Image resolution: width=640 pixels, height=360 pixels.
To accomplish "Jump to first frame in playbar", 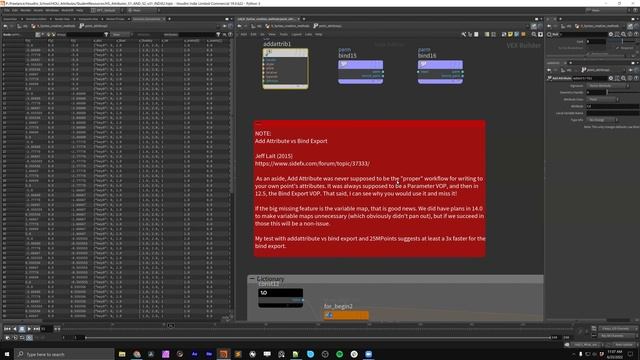I will (x=7, y=329).
